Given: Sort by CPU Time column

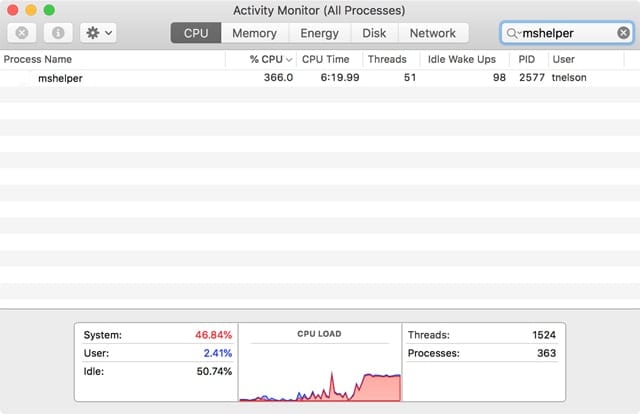Looking at the screenshot, I should click(326, 59).
